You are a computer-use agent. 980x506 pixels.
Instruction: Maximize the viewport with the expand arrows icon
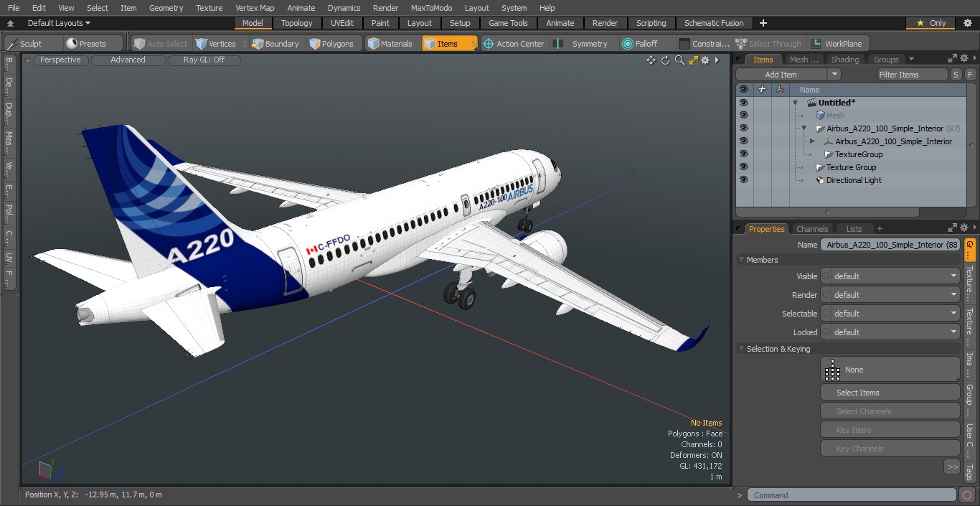[693, 60]
